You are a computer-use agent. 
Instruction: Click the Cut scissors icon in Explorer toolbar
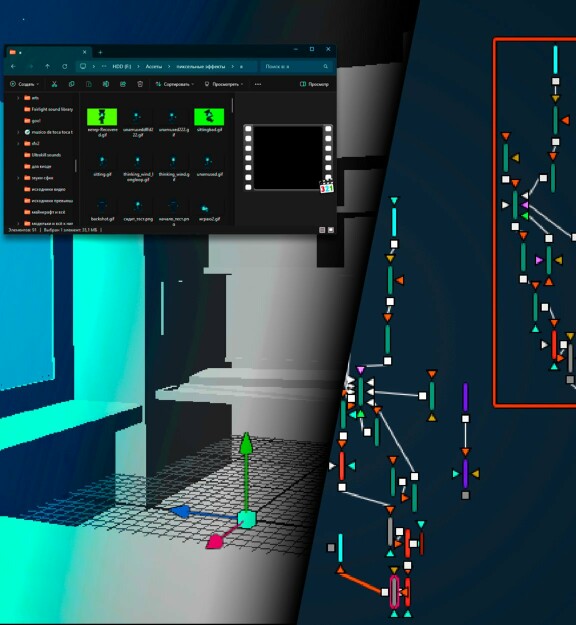coord(54,84)
